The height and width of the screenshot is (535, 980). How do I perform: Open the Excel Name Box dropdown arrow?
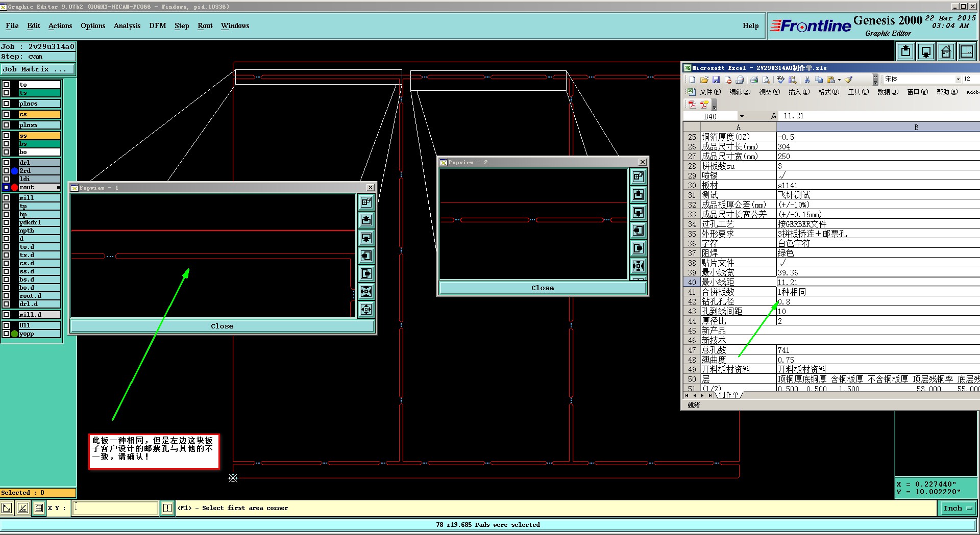point(742,116)
